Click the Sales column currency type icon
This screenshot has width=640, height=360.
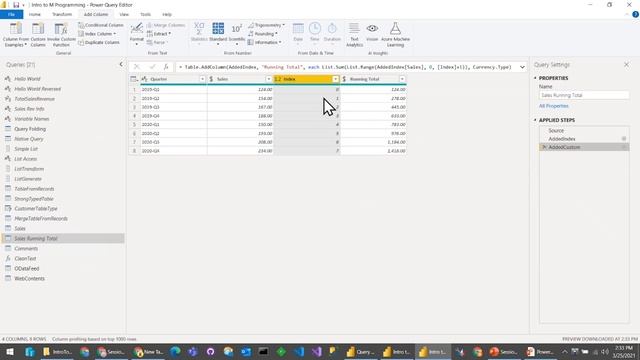(211, 79)
